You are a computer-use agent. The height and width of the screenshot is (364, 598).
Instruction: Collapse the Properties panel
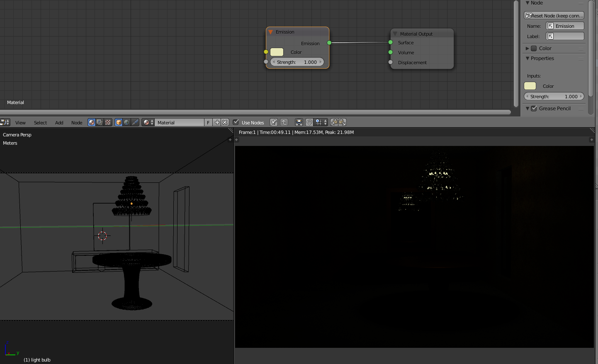pyautogui.click(x=528, y=58)
